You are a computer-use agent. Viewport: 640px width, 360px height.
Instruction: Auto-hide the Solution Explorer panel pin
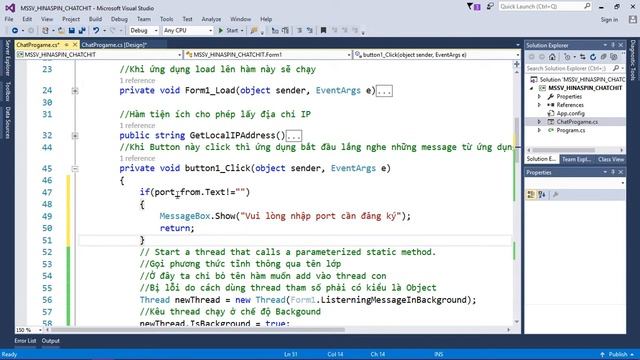(x=613, y=45)
